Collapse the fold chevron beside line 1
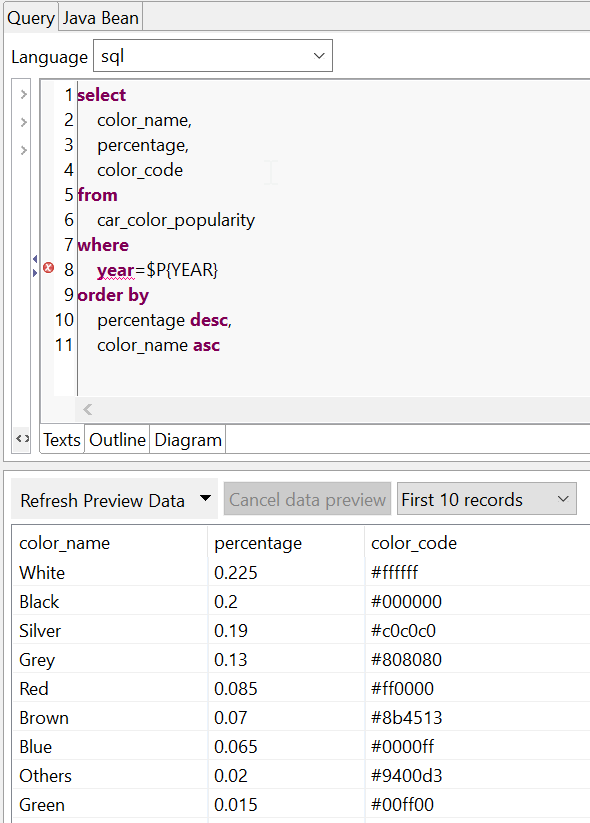 (x=23, y=95)
